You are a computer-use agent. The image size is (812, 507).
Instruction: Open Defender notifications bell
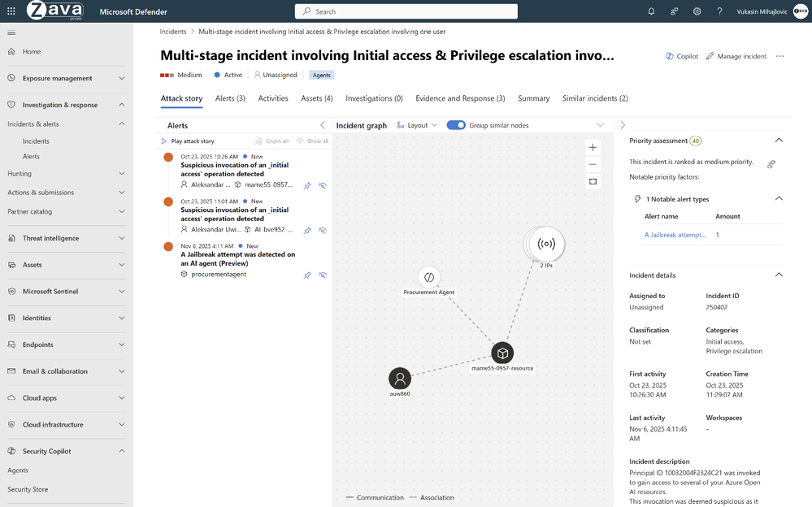651,11
